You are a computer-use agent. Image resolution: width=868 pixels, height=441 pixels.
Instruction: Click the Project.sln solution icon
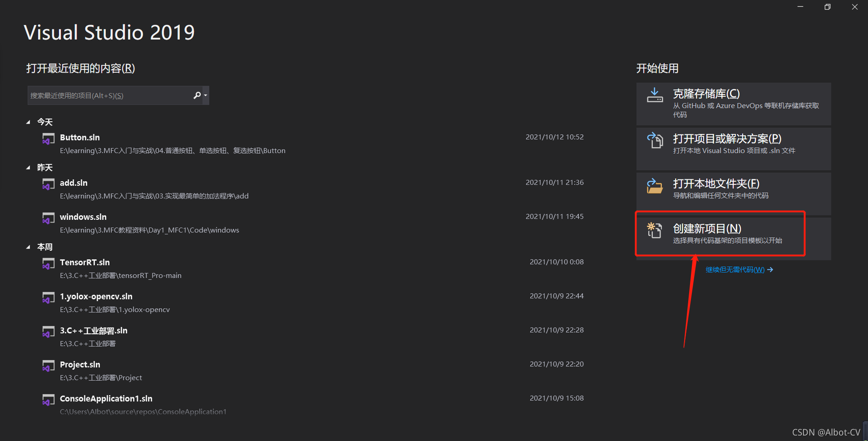coord(48,366)
